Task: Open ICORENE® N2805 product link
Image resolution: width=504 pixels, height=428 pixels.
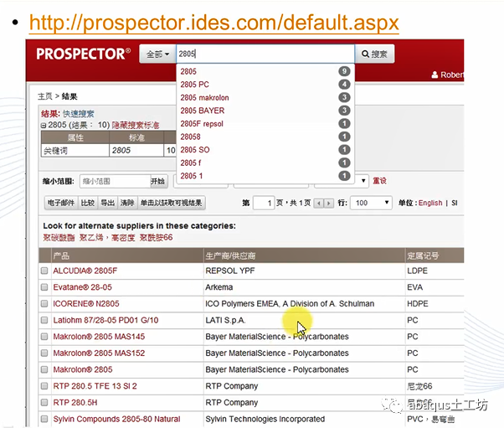Action: click(86, 303)
